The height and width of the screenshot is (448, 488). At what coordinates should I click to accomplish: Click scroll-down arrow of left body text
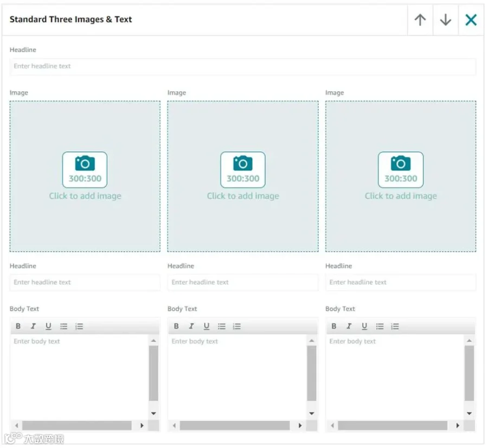(153, 414)
